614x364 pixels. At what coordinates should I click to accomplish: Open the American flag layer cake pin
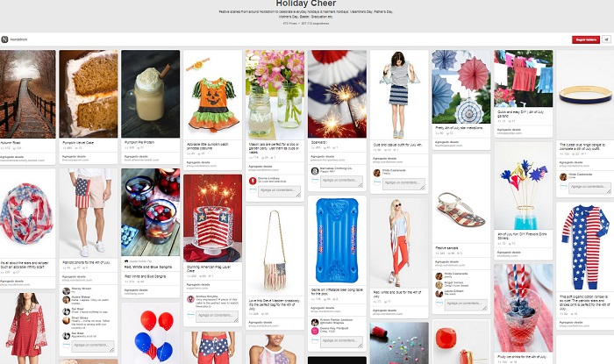(212, 218)
